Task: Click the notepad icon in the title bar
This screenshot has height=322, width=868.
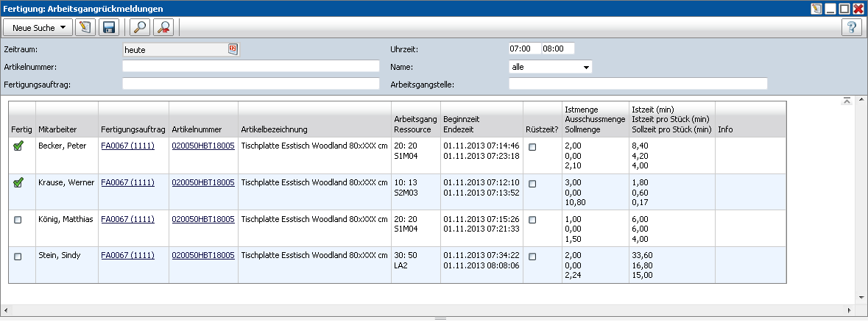Action: point(816,8)
